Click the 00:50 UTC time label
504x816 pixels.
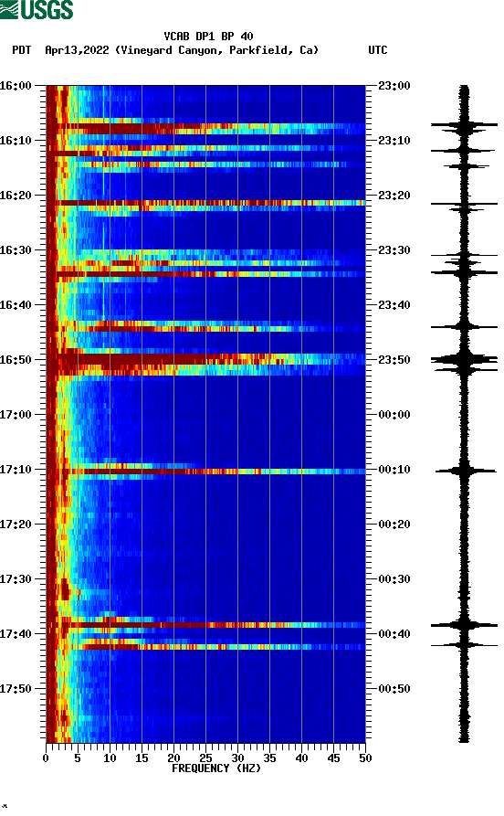tap(394, 688)
